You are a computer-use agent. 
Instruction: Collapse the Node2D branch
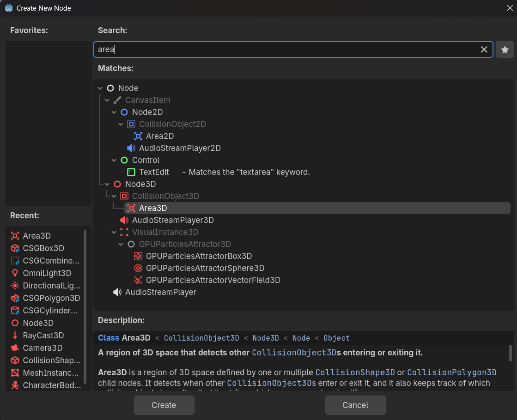pyautogui.click(x=114, y=112)
